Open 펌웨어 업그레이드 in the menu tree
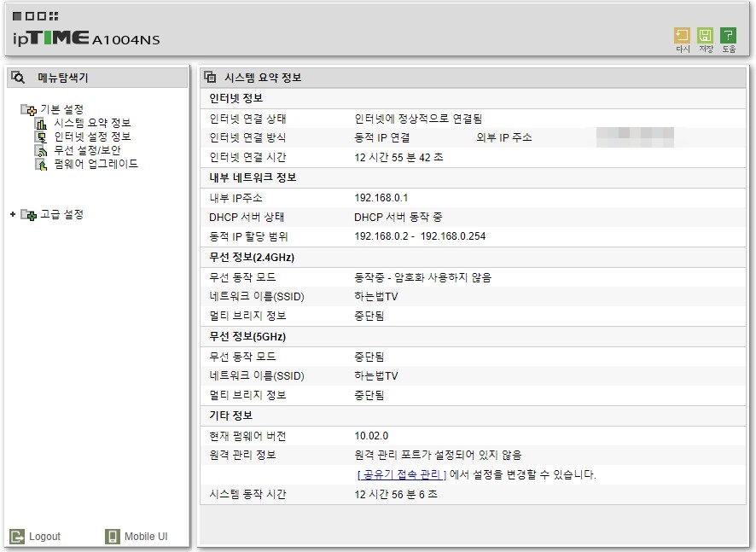The width and height of the screenshot is (756, 552). pos(96,164)
